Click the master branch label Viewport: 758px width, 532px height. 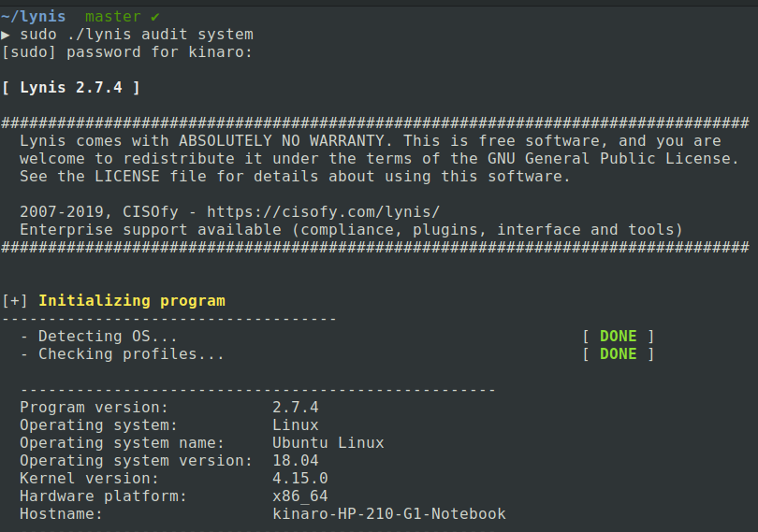coord(112,17)
